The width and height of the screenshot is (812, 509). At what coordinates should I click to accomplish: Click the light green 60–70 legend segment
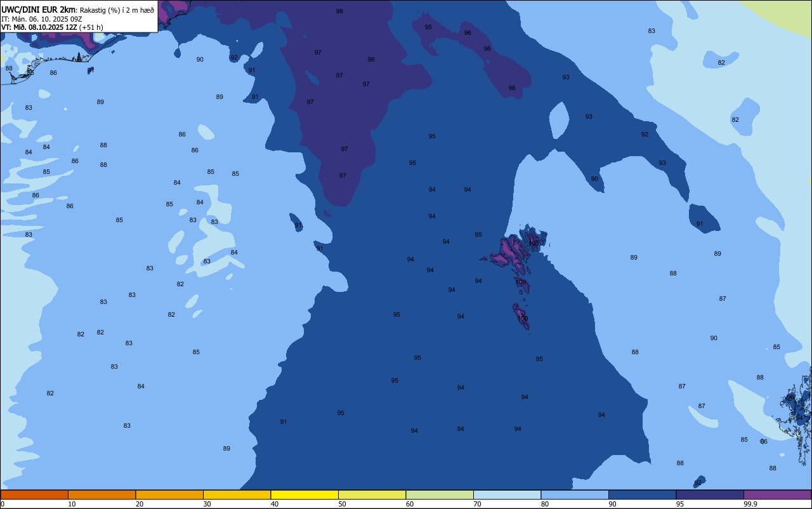(x=440, y=494)
